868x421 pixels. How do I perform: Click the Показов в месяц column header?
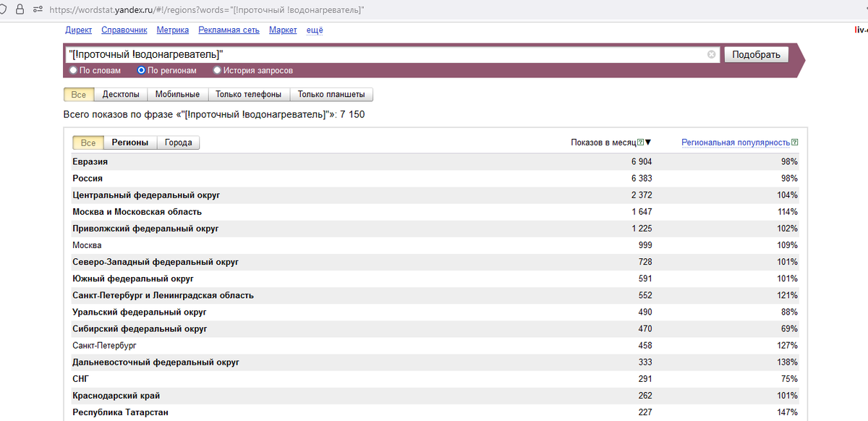603,143
